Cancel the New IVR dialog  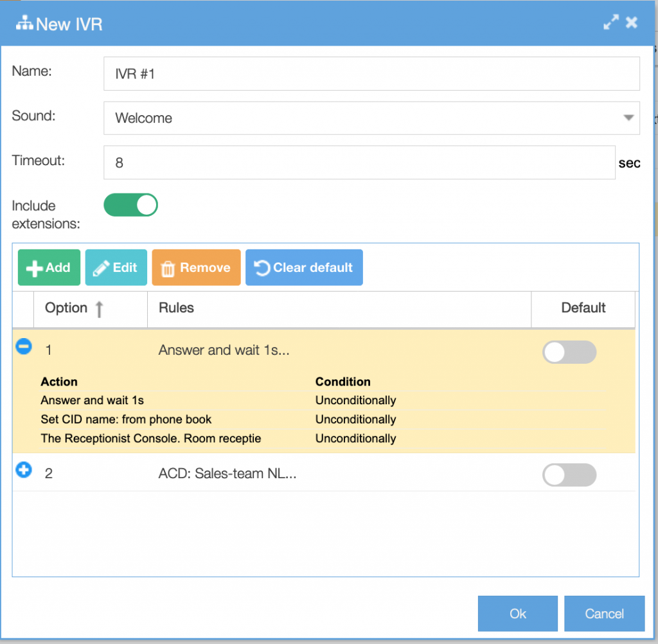(603, 613)
